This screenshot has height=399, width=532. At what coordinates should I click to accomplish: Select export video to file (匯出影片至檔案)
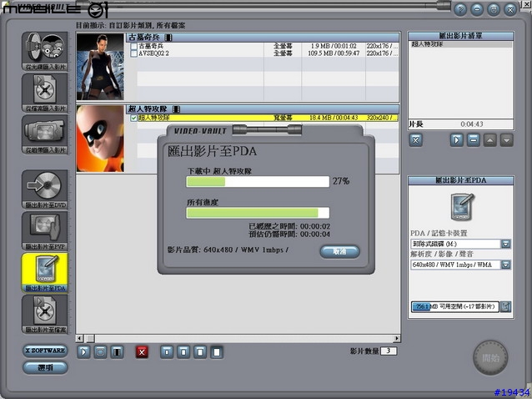point(45,314)
